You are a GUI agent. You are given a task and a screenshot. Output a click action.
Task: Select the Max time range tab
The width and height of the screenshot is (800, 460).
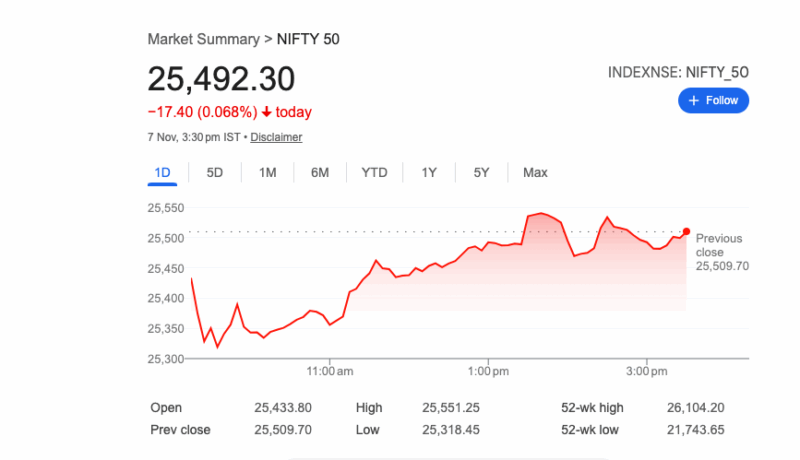click(x=535, y=173)
